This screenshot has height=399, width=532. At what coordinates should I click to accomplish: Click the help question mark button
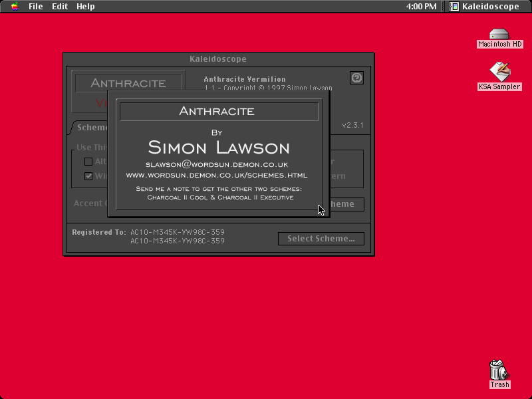356,78
